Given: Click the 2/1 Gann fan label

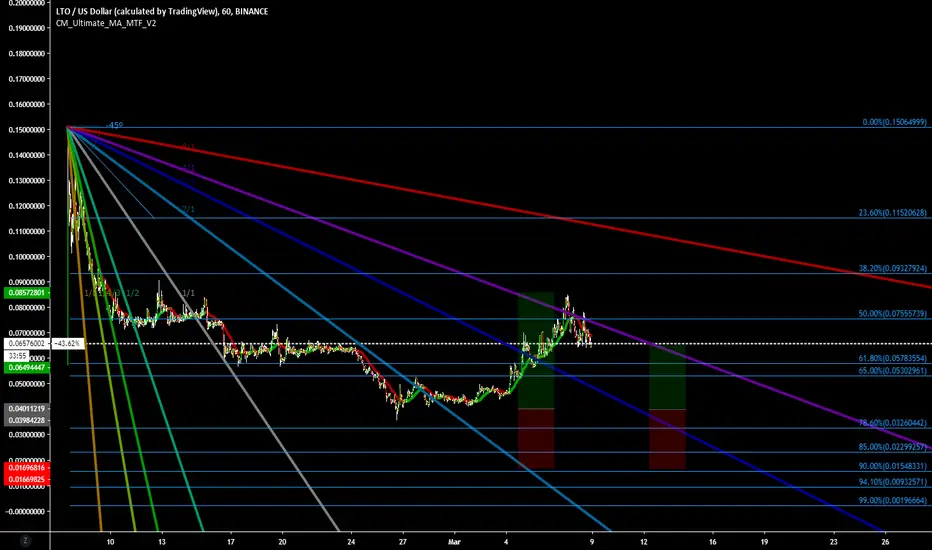Looking at the screenshot, I should (188, 209).
